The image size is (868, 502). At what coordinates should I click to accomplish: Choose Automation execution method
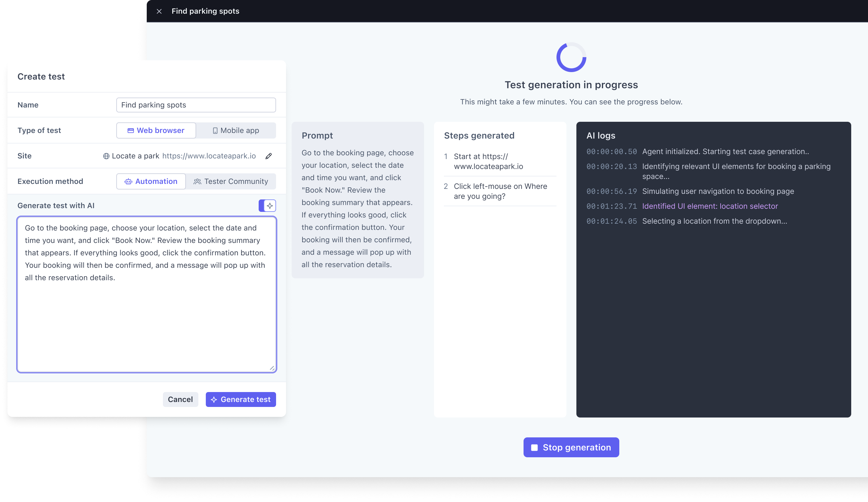pyautogui.click(x=151, y=181)
